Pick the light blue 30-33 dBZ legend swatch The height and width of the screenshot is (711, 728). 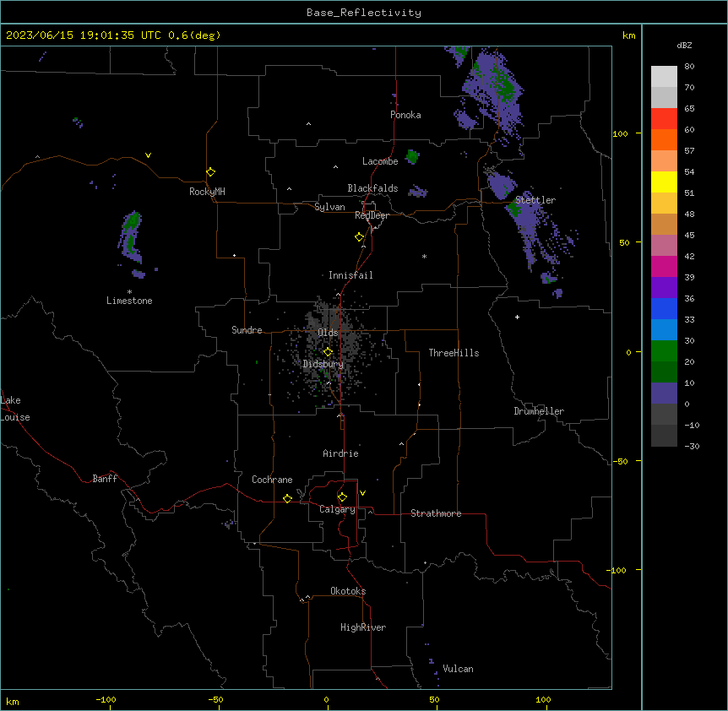(x=664, y=330)
